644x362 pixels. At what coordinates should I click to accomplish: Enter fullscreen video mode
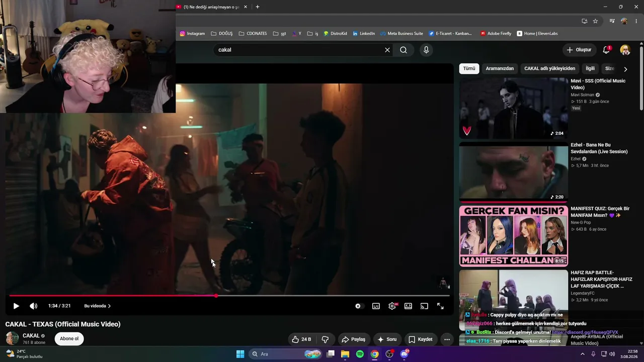440,306
